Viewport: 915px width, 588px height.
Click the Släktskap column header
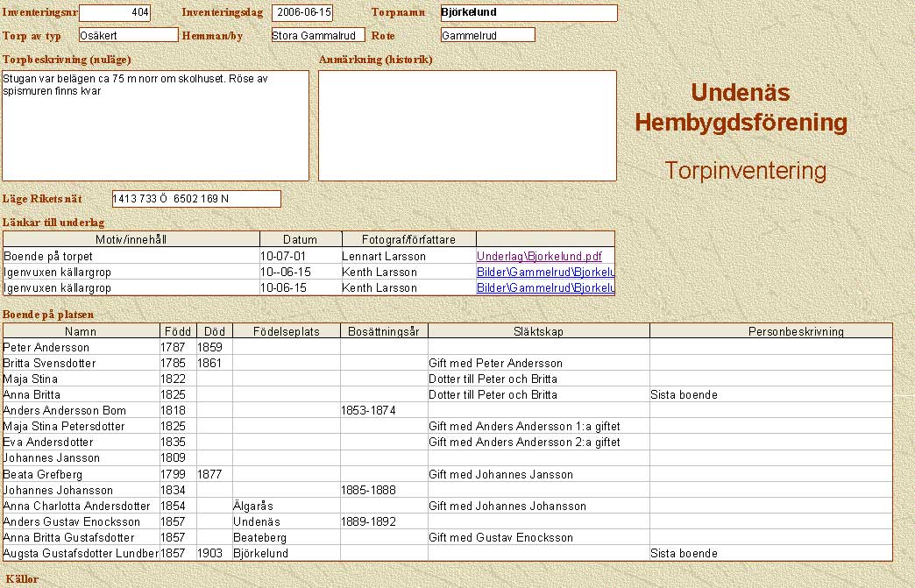click(538, 332)
